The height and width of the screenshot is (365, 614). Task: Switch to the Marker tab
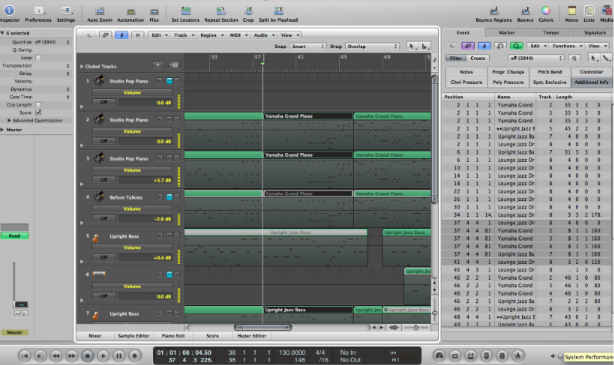coord(507,33)
